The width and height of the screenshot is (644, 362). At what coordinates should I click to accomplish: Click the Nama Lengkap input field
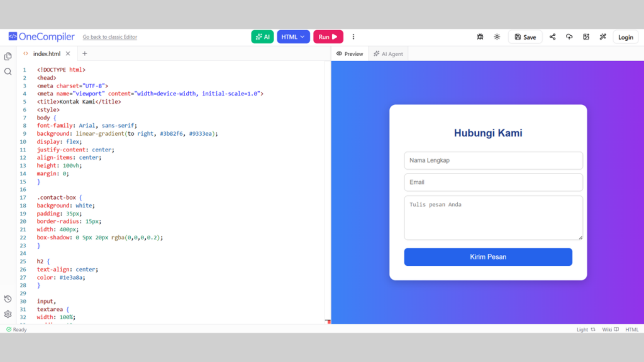click(493, 160)
